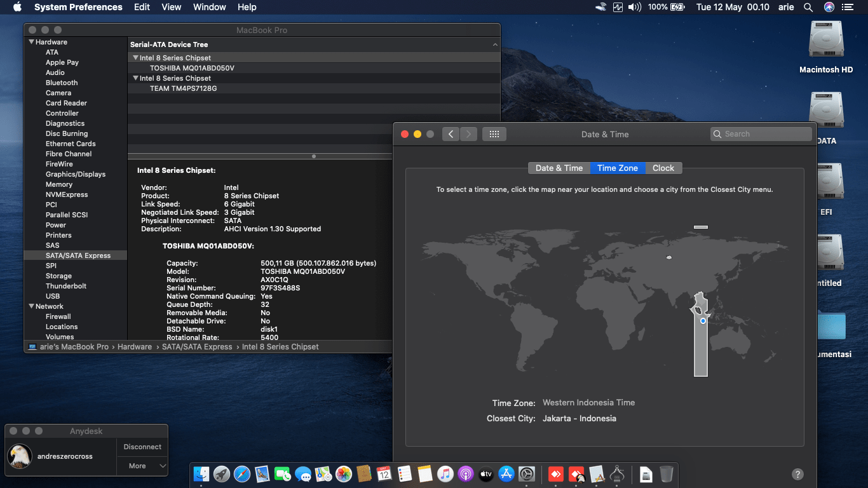Open Reminders from the Dock
The width and height of the screenshot is (868, 488).
[x=404, y=473]
